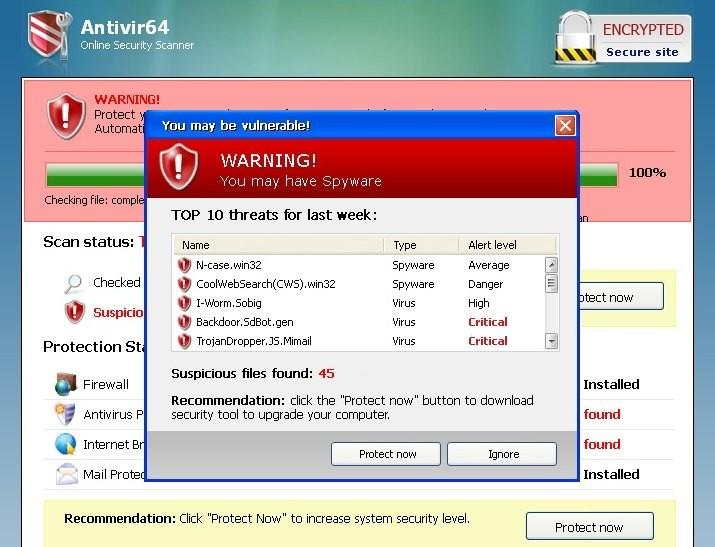Click the magnifier icon next to Checked

(73, 284)
